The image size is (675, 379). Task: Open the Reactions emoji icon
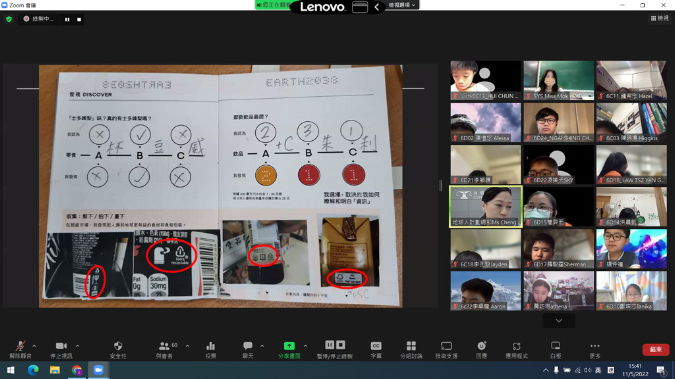pyautogui.click(x=481, y=349)
